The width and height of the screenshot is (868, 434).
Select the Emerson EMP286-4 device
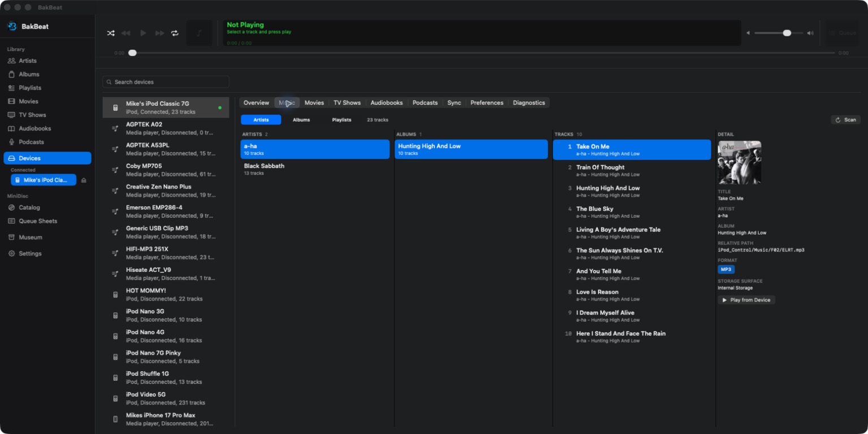(x=166, y=211)
